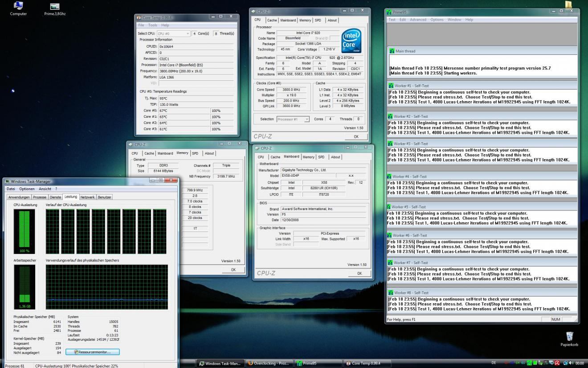Open About tab in top CPU-Z window
This screenshot has height=368, width=588.
pos(332,20)
